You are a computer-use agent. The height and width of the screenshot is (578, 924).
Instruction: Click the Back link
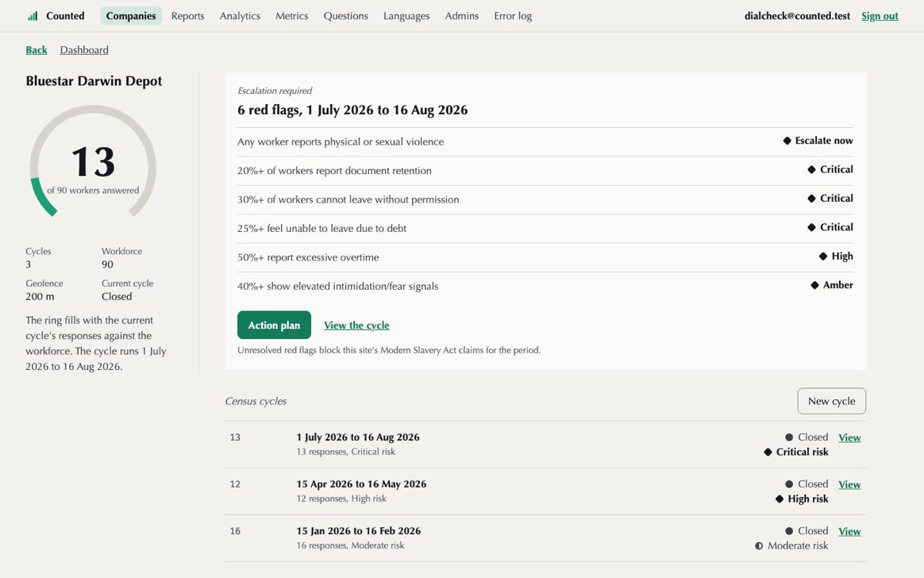(x=36, y=50)
